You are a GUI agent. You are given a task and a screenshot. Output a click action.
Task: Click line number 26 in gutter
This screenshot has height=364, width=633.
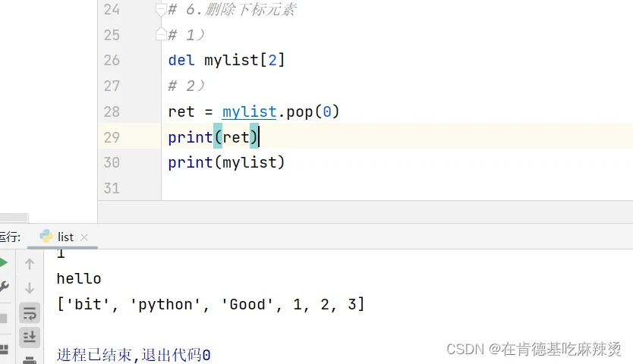click(112, 61)
